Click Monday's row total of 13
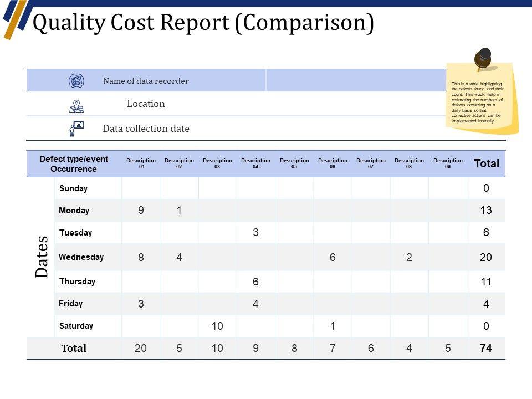Viewport: 532px width, 399px height. (x=486, y=211)
